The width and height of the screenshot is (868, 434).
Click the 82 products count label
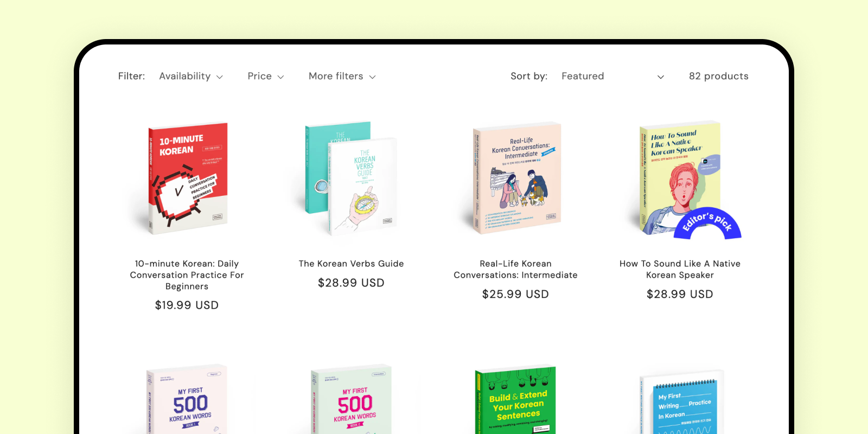point(718,76)
